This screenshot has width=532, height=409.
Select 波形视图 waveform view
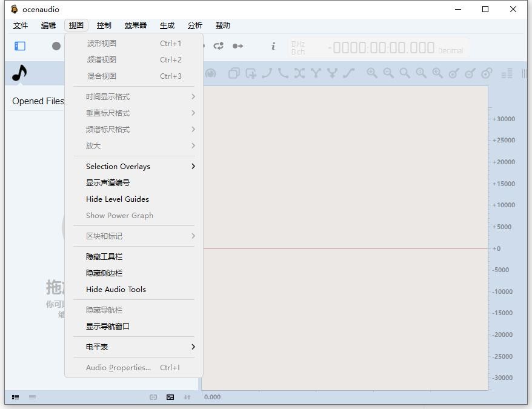pos(134,44)
